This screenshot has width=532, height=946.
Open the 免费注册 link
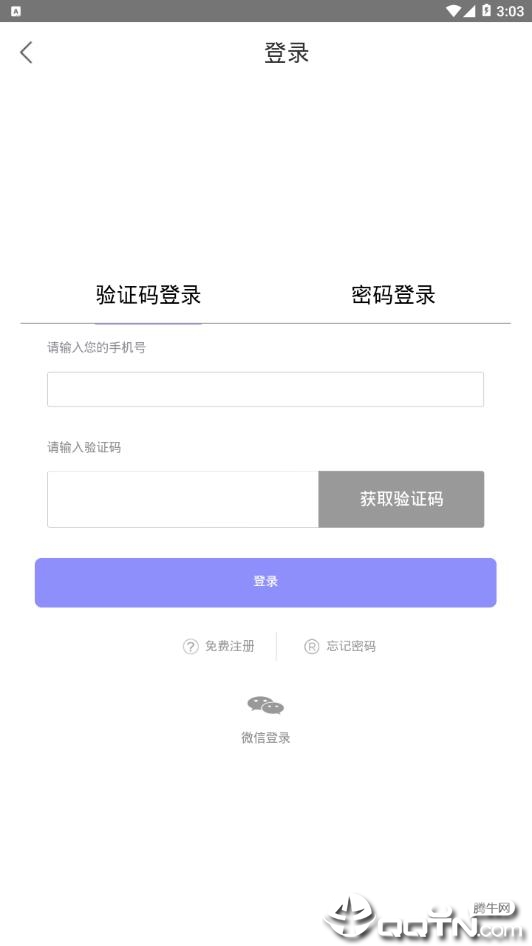click(x=229, y=646)
